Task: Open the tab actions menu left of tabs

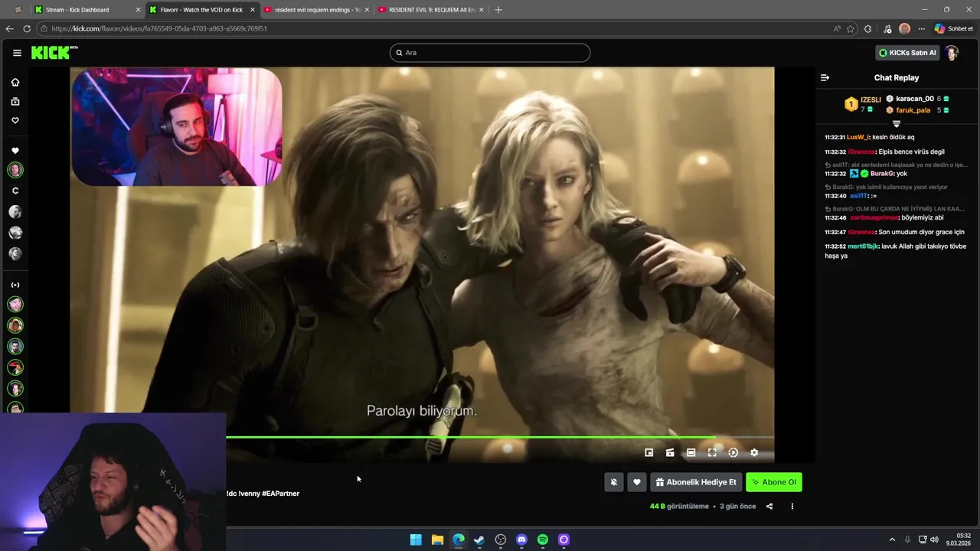Action: point(18,10)
